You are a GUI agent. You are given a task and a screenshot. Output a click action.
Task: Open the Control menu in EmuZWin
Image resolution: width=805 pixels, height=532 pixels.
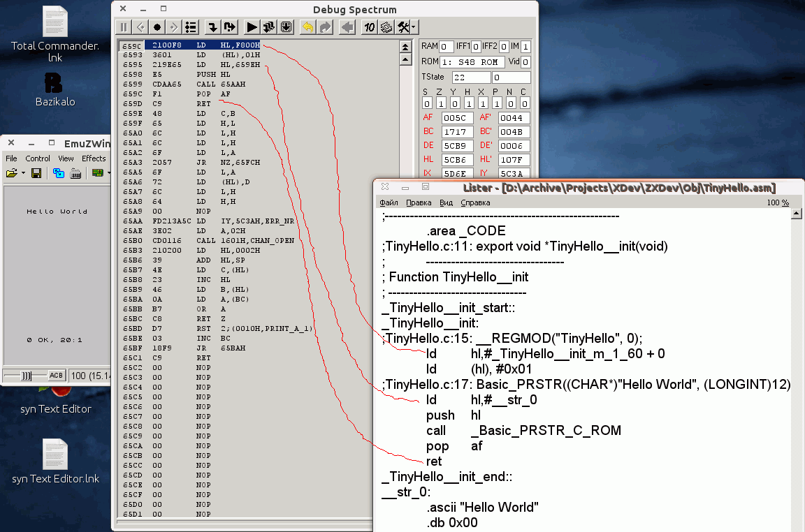38,158
